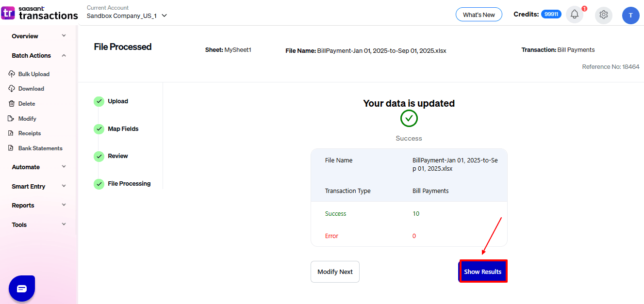Viewport: 644px width, 304px height.
Task: Expand the Tools menu section
Action: pos(39,225)
